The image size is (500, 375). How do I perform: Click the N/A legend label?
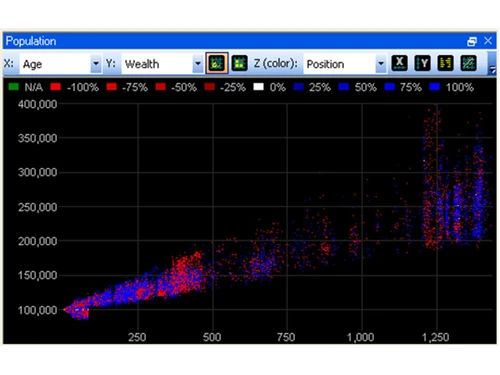pos(34,87)
